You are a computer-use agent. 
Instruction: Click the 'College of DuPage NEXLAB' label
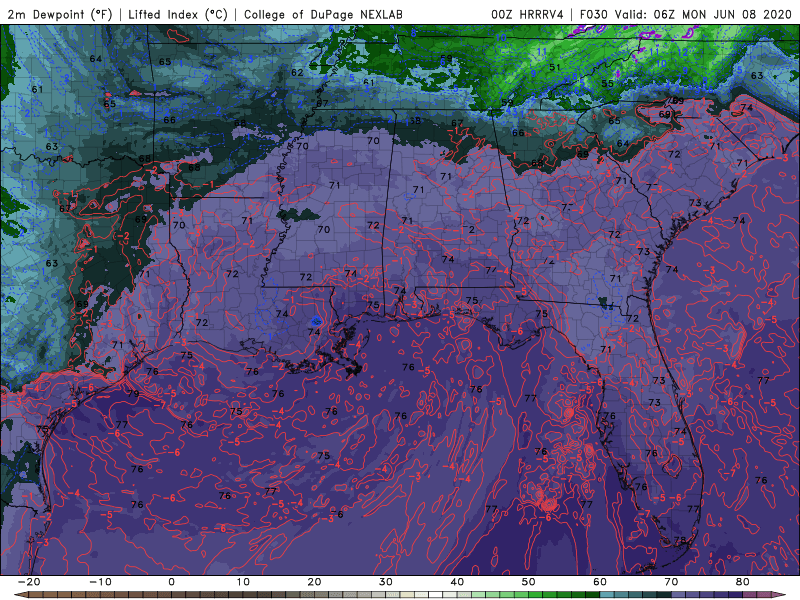[323, 15]
